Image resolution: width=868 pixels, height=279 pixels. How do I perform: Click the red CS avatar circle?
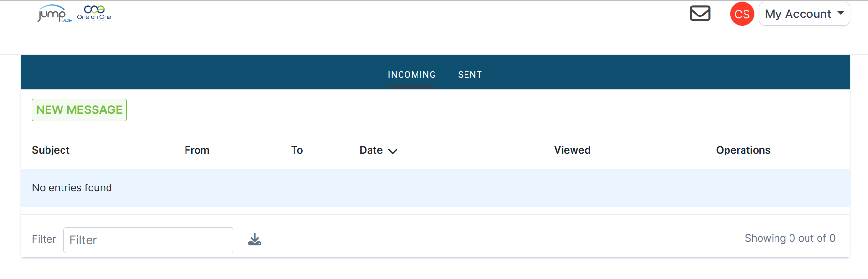point(742,14)
